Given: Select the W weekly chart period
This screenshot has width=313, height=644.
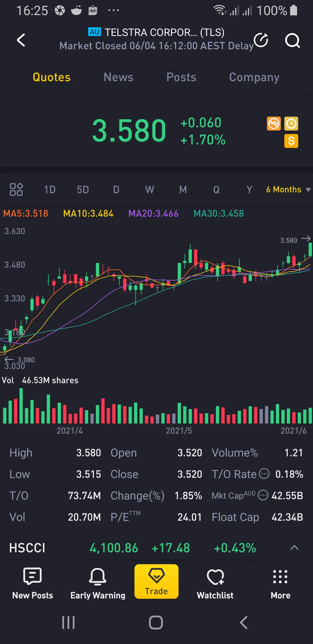Looking at the screenshot, I should [x=150, y=190].
